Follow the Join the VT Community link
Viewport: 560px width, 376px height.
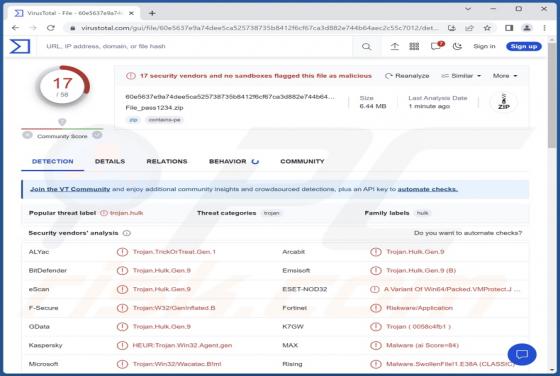click(x=70, y=189)
